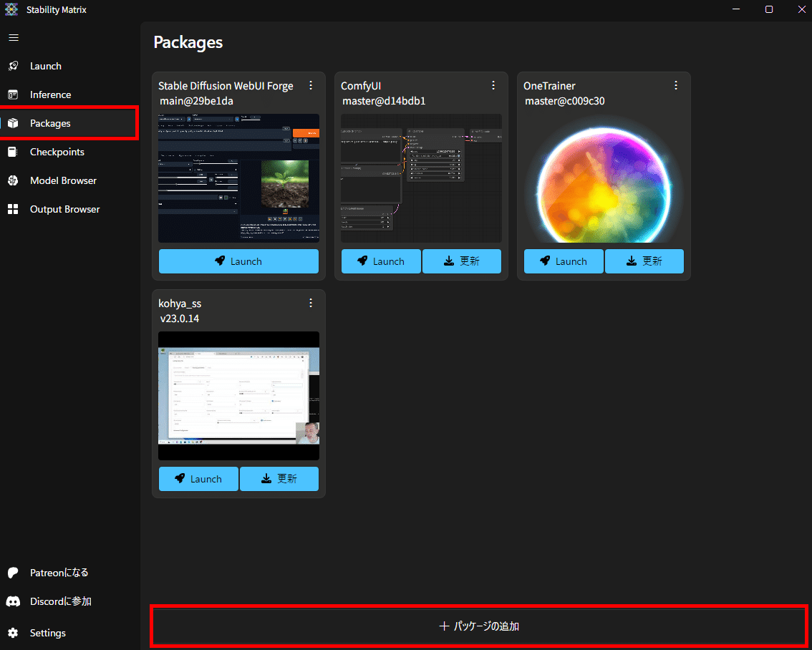This screenshot has height=650, width=812.
Task: Click the Output Browser grid icon
Action: (x=13, y=209)
